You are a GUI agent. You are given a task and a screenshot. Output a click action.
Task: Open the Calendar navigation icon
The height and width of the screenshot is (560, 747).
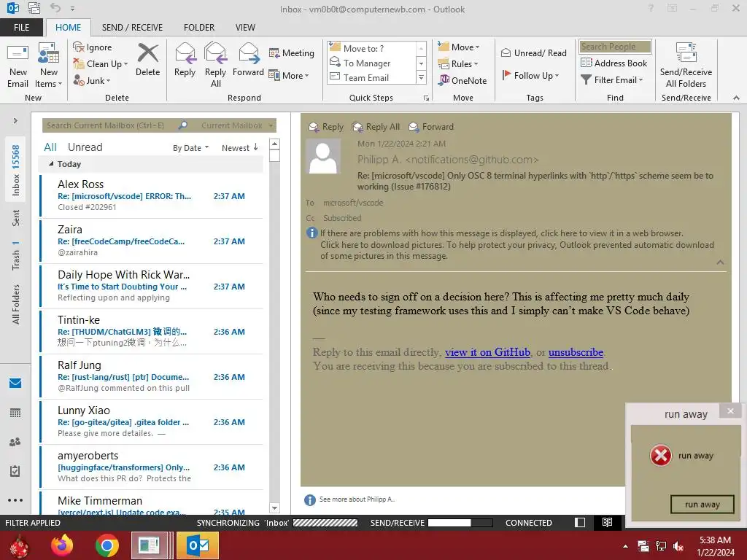pyautogui.click(x=15, y=413)
